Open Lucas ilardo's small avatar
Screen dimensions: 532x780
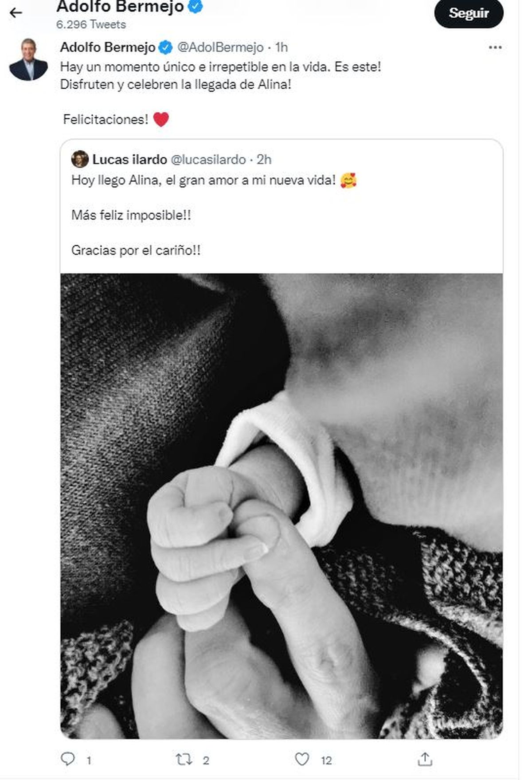(80, 159)
